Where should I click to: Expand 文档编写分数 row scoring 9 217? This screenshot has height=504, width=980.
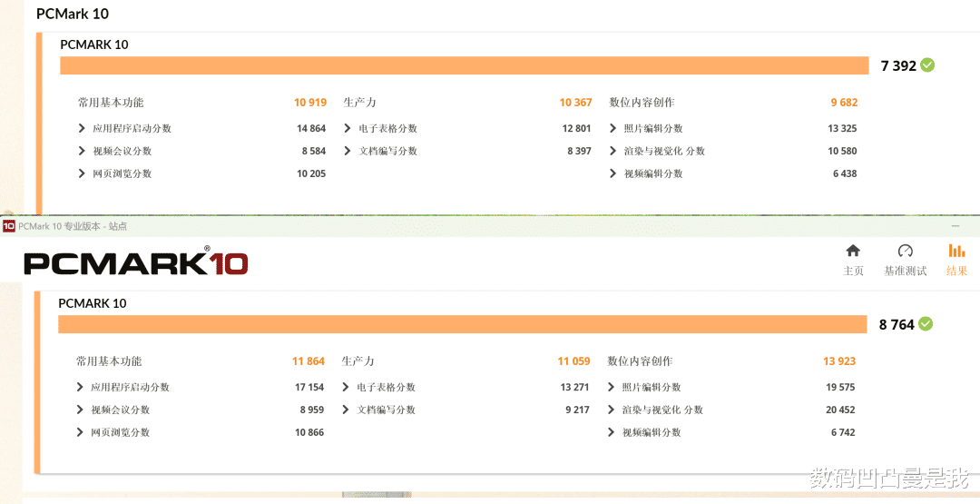[x=346, y=410]
